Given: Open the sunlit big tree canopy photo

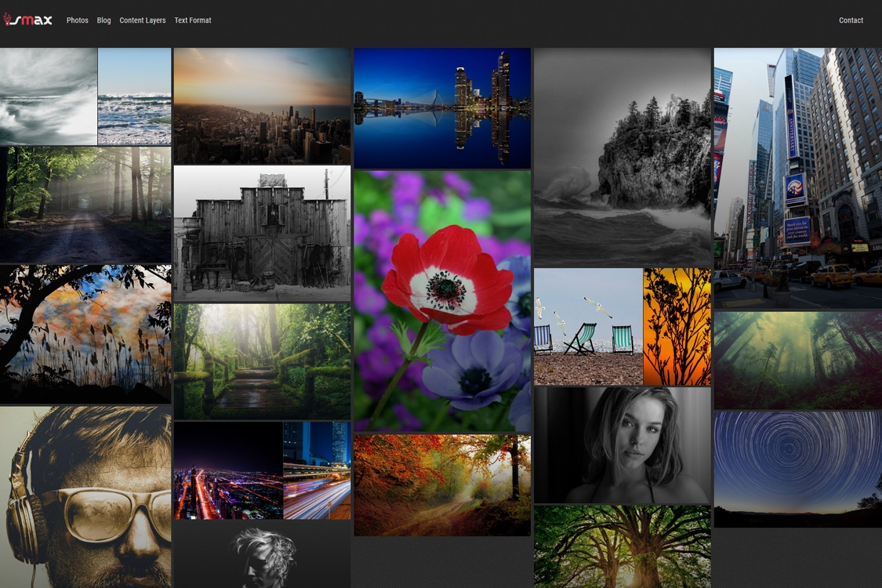Looking at the screenshot, I should [622, 547].
